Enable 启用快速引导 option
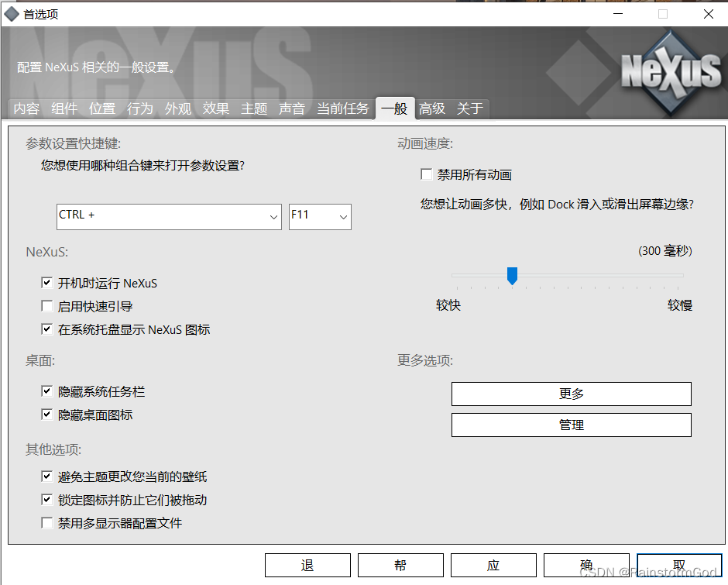 [47, 306]
